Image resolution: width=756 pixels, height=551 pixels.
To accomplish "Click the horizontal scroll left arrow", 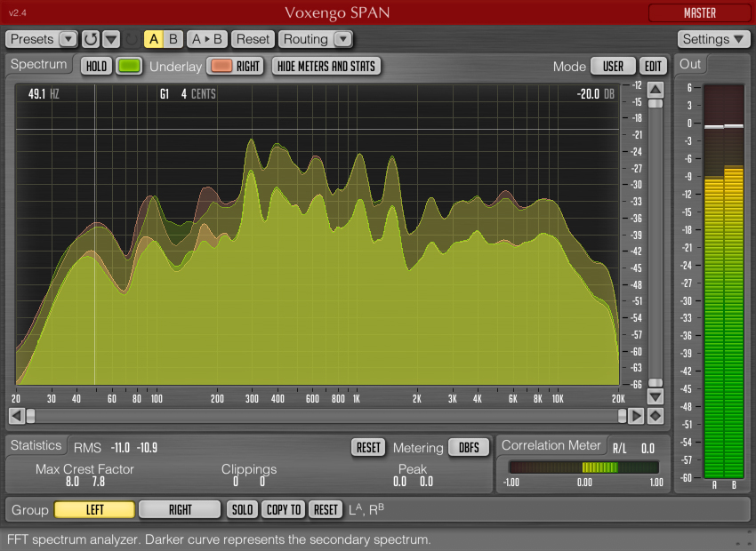I will pos(17,416).
